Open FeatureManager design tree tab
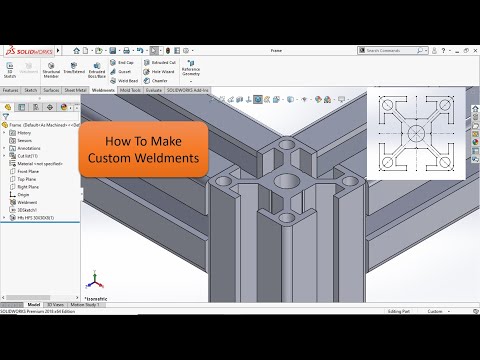Image resolution: width=480 pixels, height=360 pixels. 8,107
